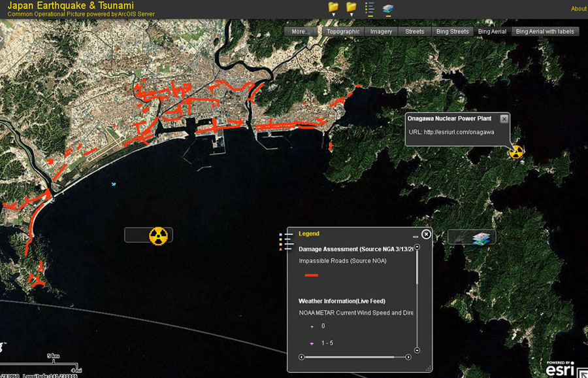This screenshot has height=378, width=588.
Task: Click the Legend panel list icon
Action: click(287, 241)
